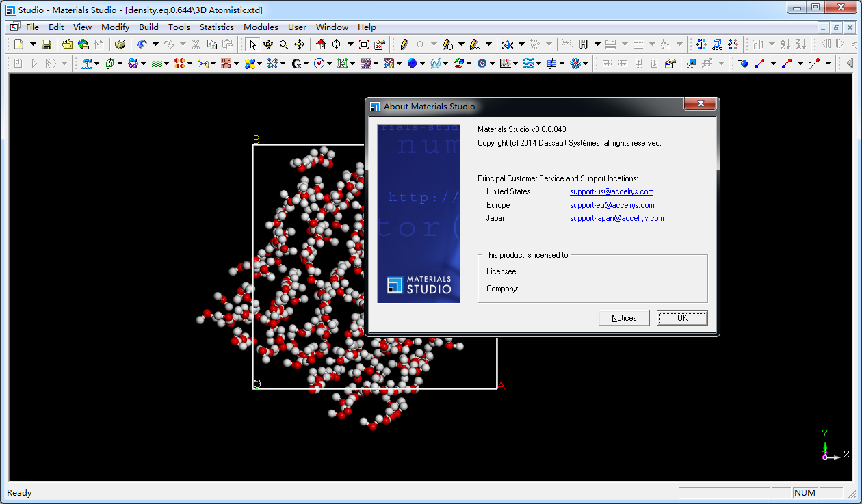Click the support-japan@accelrys.com link

(x=616, y=218)
